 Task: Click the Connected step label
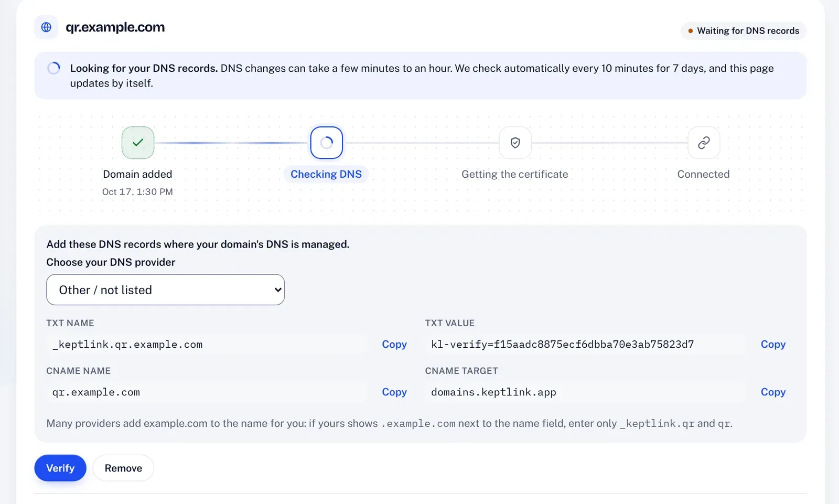(x=703, y=174)
